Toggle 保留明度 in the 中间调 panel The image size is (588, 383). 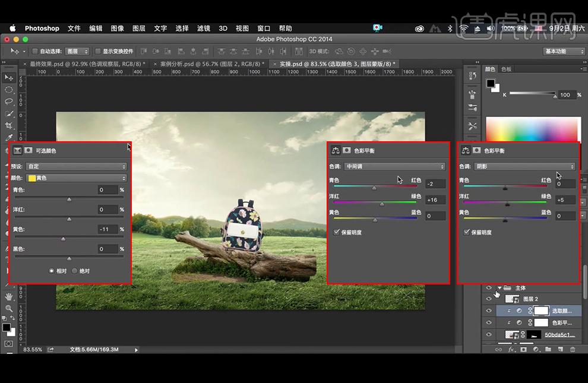336,232
